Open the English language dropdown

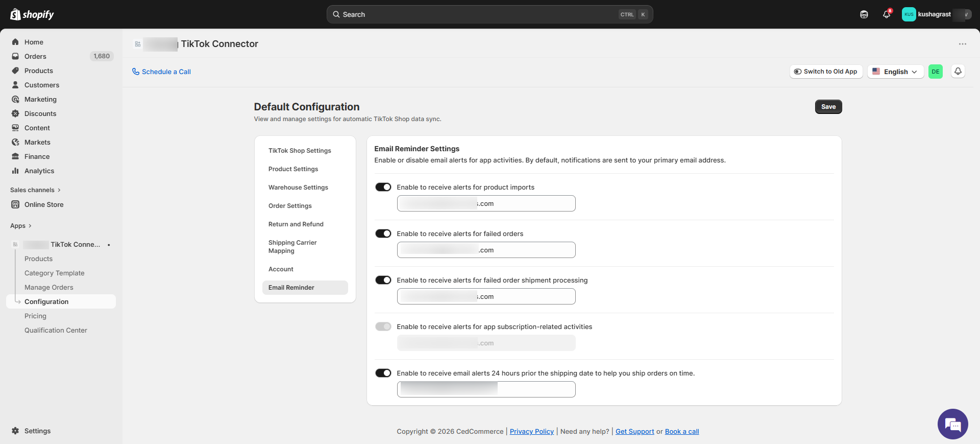click(x=895, y=72)
